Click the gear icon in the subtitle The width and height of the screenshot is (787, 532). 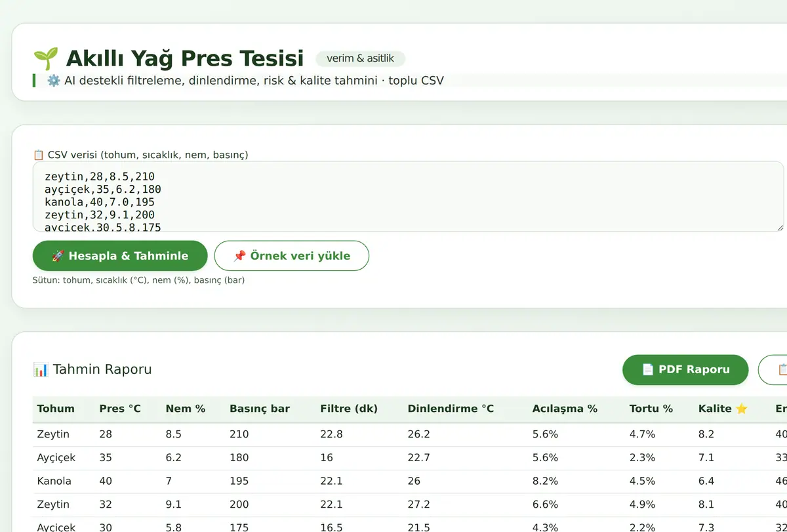pos(54,81)
